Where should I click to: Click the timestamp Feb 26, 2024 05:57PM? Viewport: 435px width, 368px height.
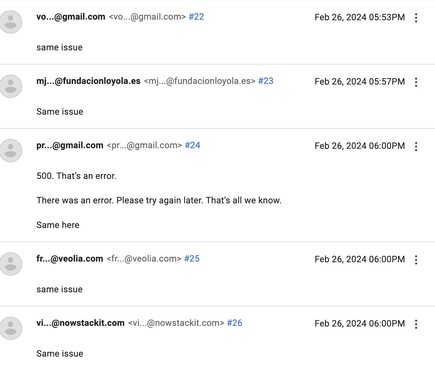coord(360,82)
